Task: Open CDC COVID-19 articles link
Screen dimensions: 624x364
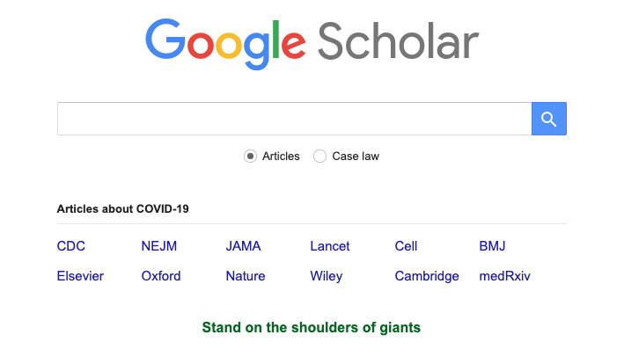Action: tap(70, 246)
